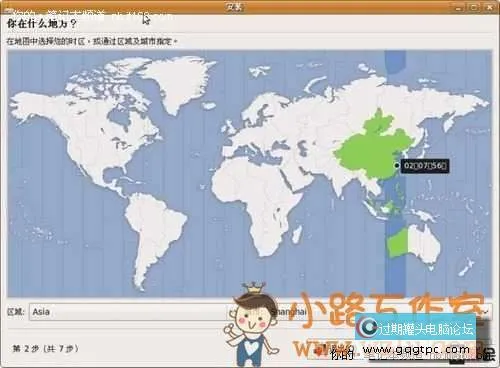This screenshot has width=500, height=368.
Task: Select green Western Australia on the map
Action: click(x=397, y=243)
